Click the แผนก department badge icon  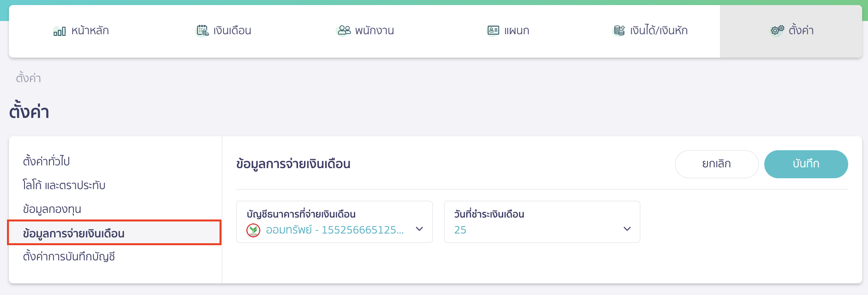click(x=493, y=30)
